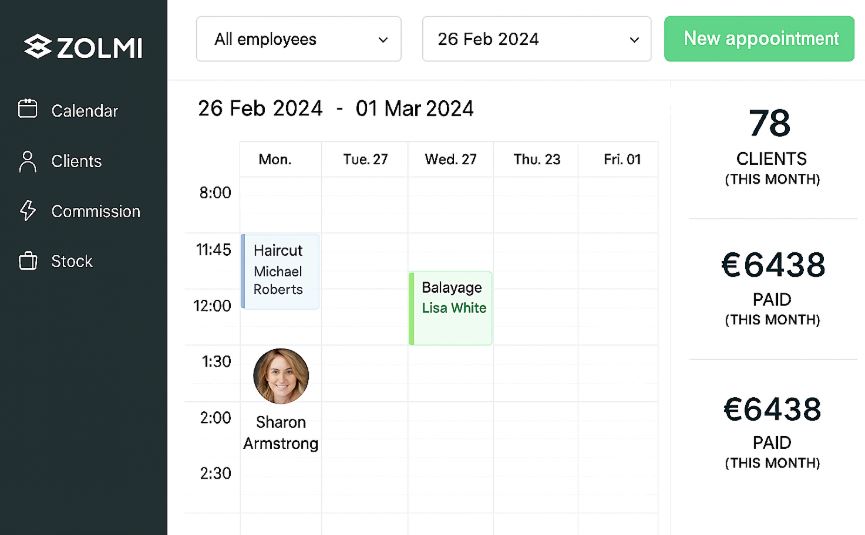Click Sharon Armstrong's profile photo
Image resolution: width=865 pixels, height=535 pixels.
pos(281,376)
